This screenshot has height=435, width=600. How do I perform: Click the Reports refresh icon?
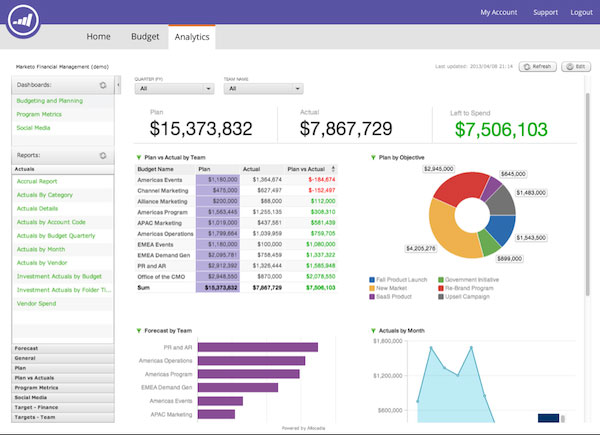point(103,156)
